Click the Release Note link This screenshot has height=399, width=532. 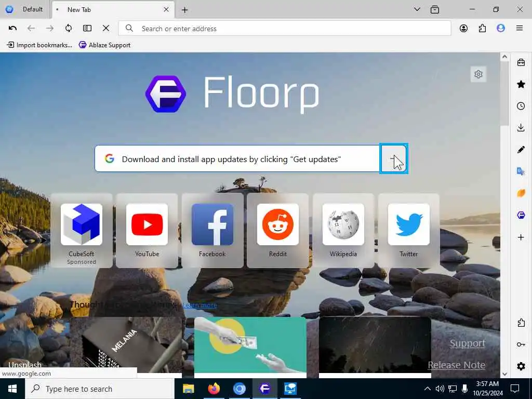tap(456, 365)
